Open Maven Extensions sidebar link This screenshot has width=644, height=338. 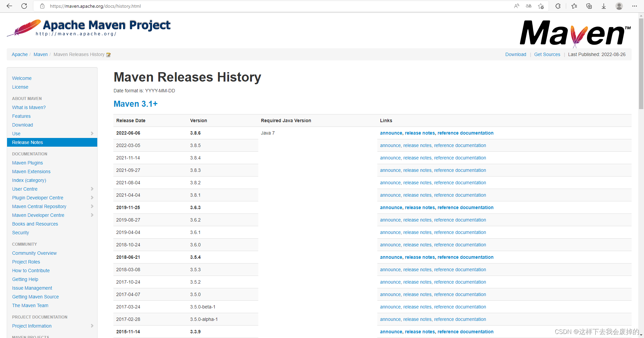click(31, 172)
